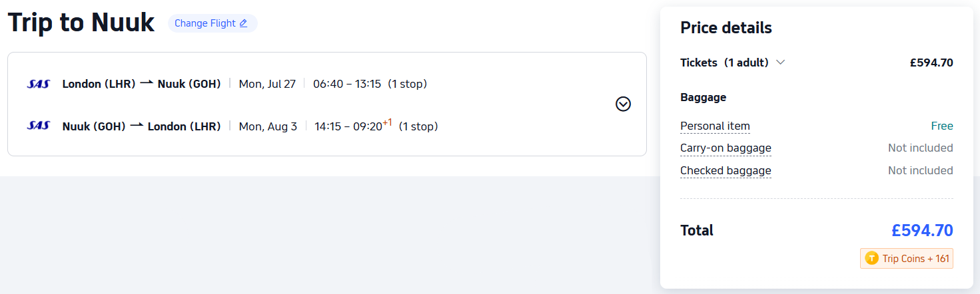Image resolution: width=980 pixels, height=294 pixels.
Task: Click the outbound (1 stop) label
Action: [x=407, y=84]
